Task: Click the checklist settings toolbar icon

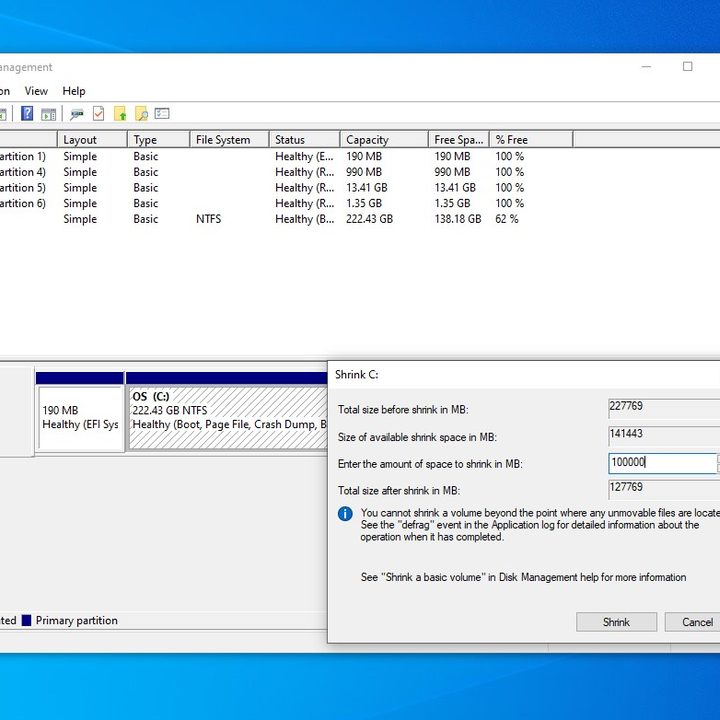Action: click(162, 113)
